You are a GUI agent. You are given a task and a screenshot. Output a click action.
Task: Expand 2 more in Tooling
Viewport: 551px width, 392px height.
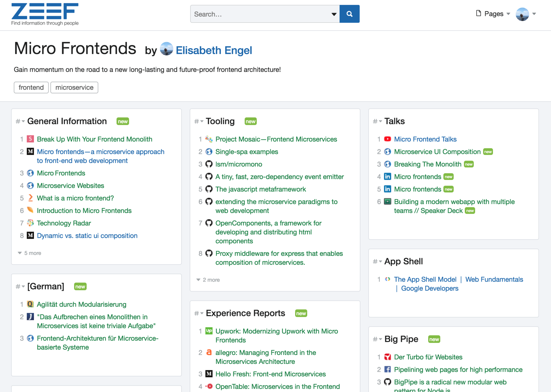[x=208, y=280]
